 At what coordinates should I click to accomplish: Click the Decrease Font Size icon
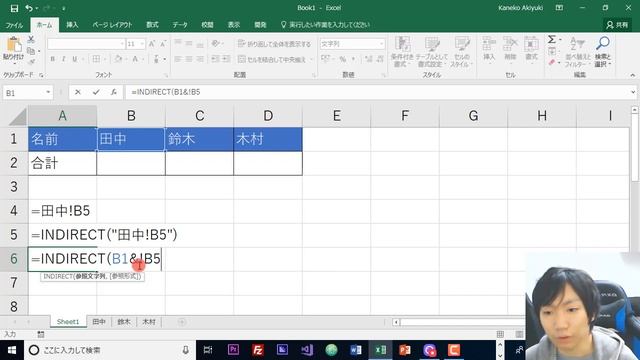coord(163,44)
